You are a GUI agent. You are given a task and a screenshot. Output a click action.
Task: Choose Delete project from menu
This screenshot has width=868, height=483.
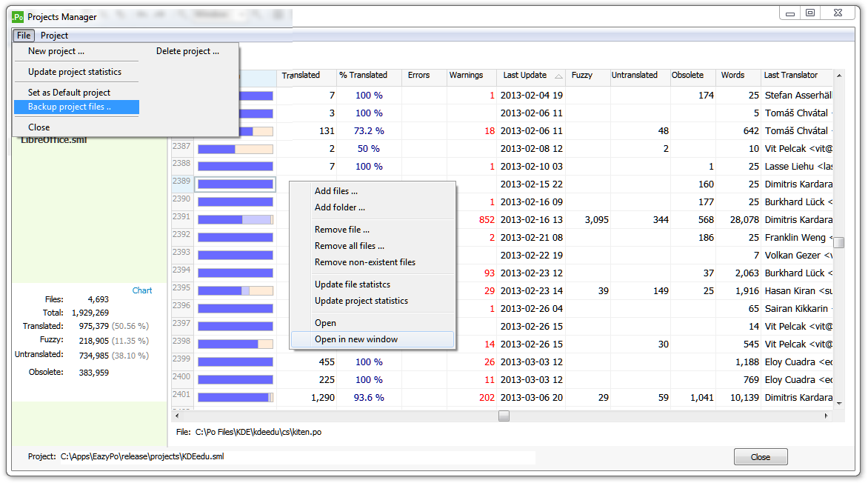(187, 51)
